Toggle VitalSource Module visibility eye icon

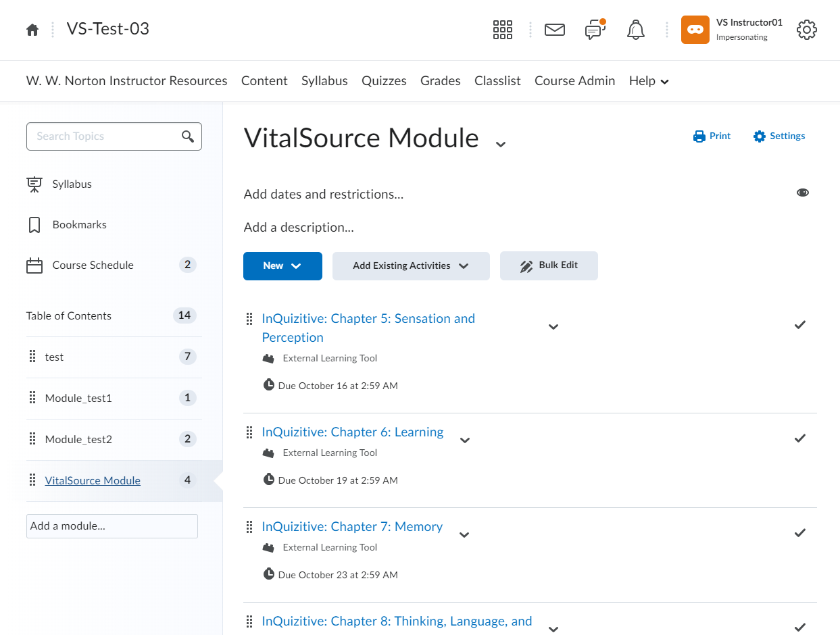coord(802,193)
